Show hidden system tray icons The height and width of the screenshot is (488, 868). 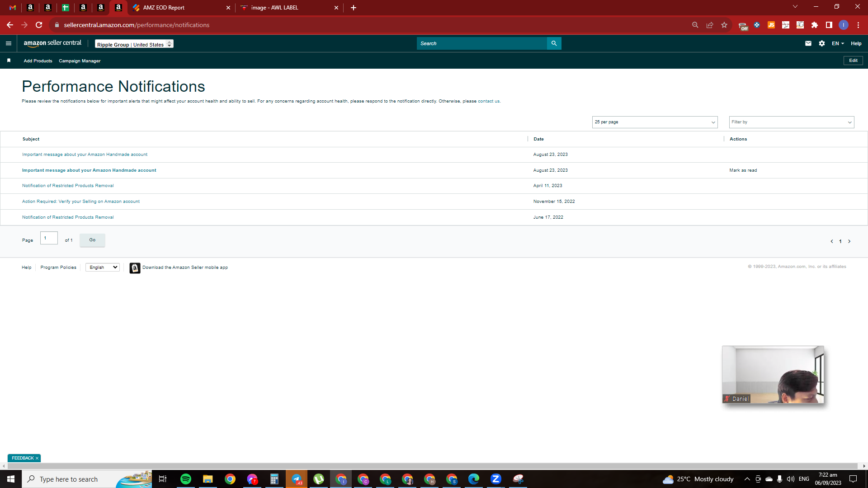(x=747, y=479)
